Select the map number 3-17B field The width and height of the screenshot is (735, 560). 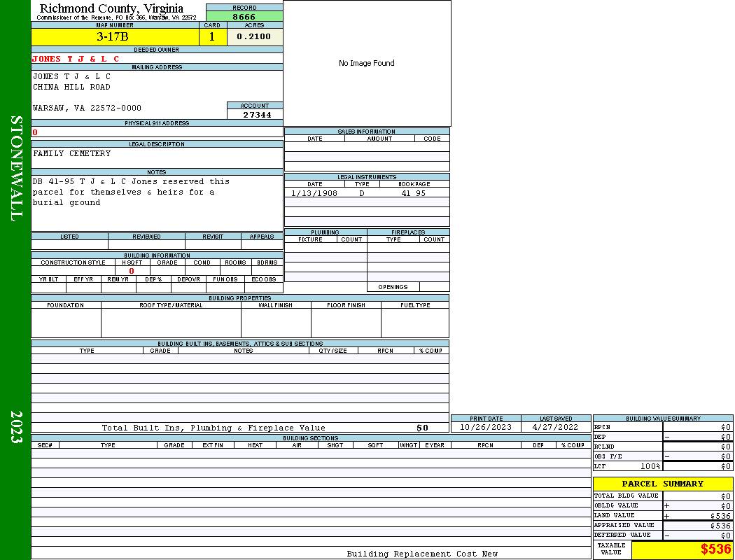tap(113, 37)
